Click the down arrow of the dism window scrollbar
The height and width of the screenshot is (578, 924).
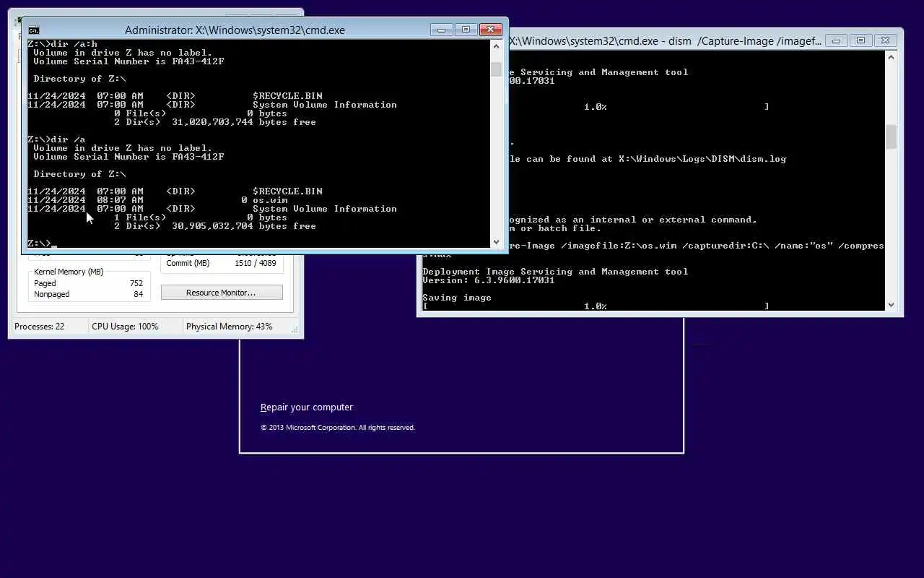pos(891,305)
